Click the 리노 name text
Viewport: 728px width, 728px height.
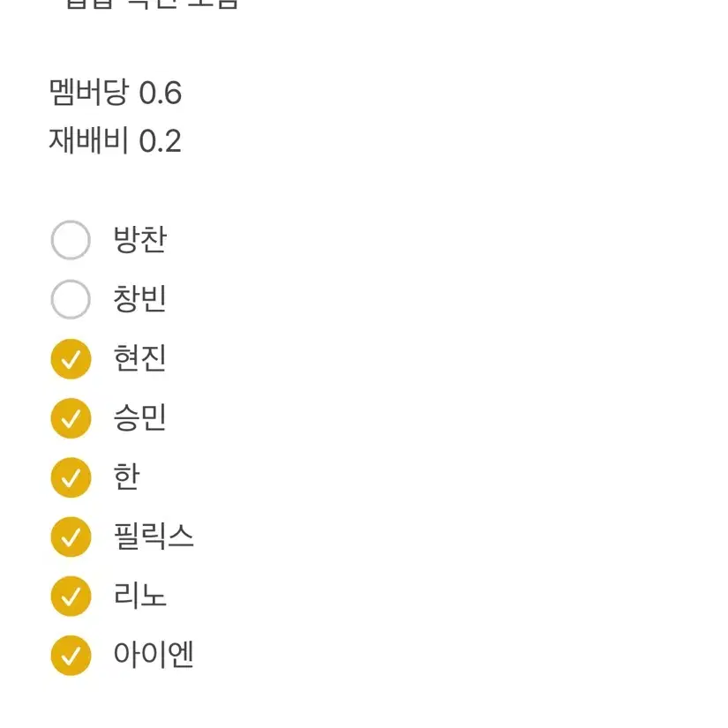tap(139, 596)
